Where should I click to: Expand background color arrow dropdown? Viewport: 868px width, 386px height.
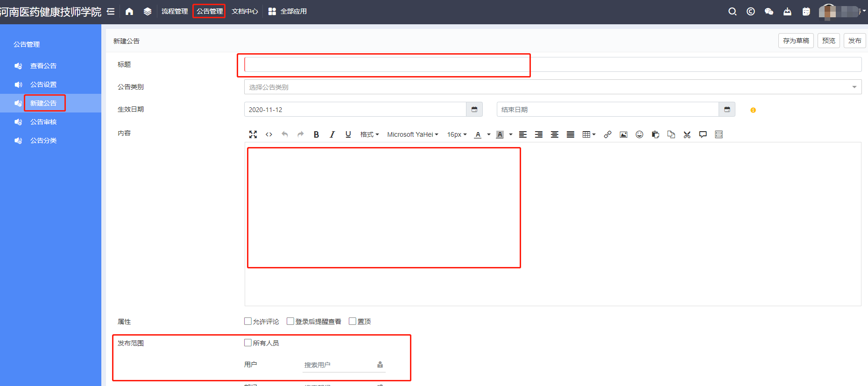[x=511, y=134]
